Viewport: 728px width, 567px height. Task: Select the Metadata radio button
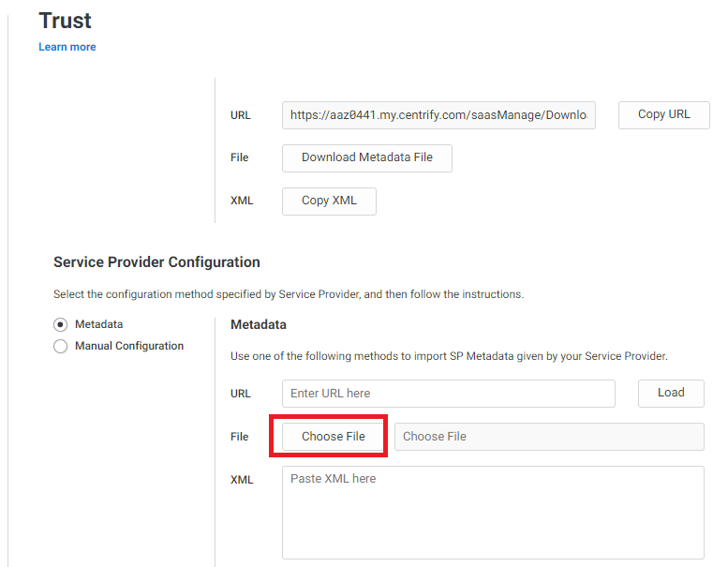point(60,324)
